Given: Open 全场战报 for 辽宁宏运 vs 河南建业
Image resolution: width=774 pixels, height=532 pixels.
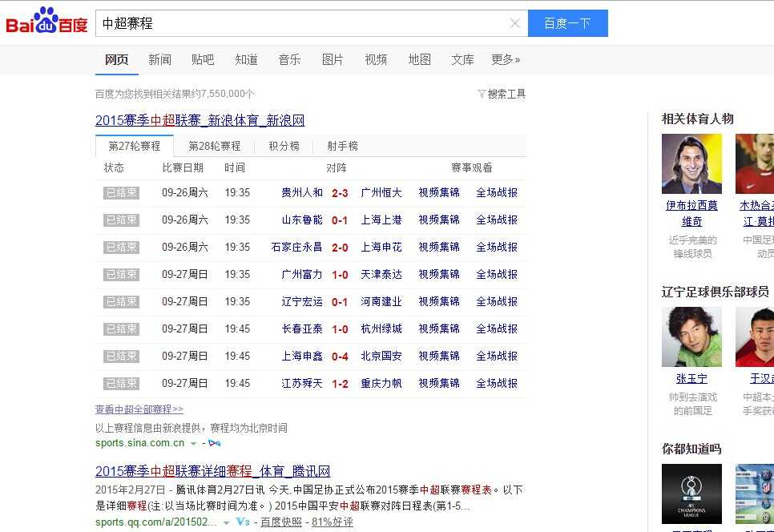Looking at the screenshot, I should (497, 301).
